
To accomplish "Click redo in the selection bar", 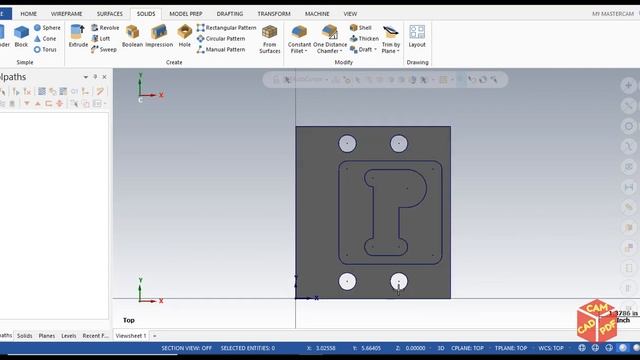I will pos(483,80).
